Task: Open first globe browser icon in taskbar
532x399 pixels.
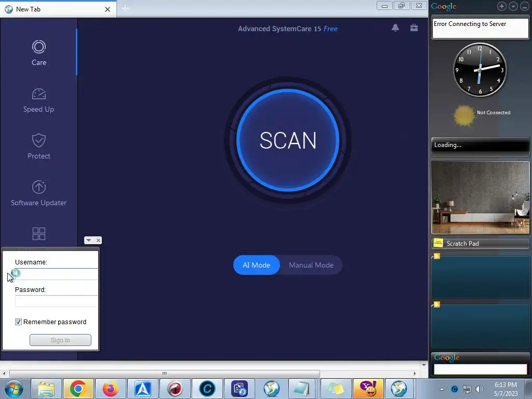Action: (x=271, y=389)
